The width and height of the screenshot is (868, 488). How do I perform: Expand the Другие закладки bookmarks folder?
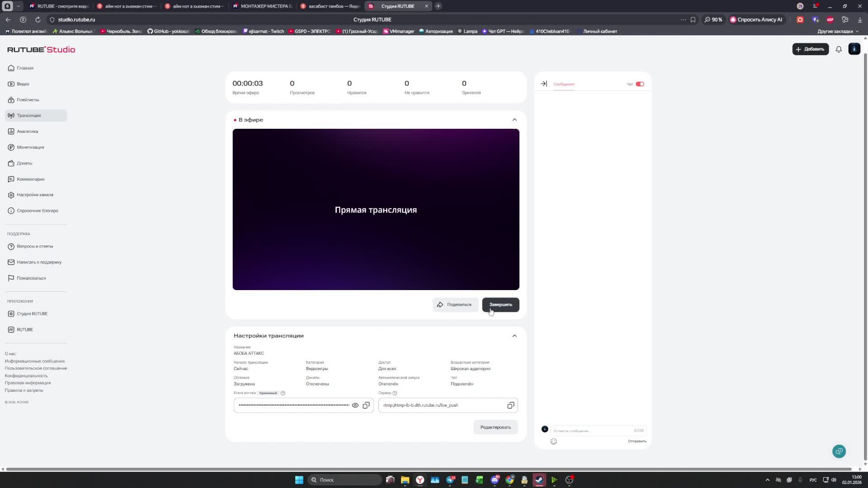pos(838,31)
